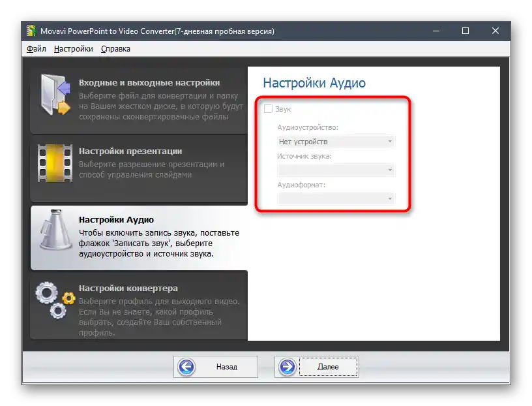
Task: Maximize the Movavi converter window
Action: pyautogui.click(x=465, y=31)
